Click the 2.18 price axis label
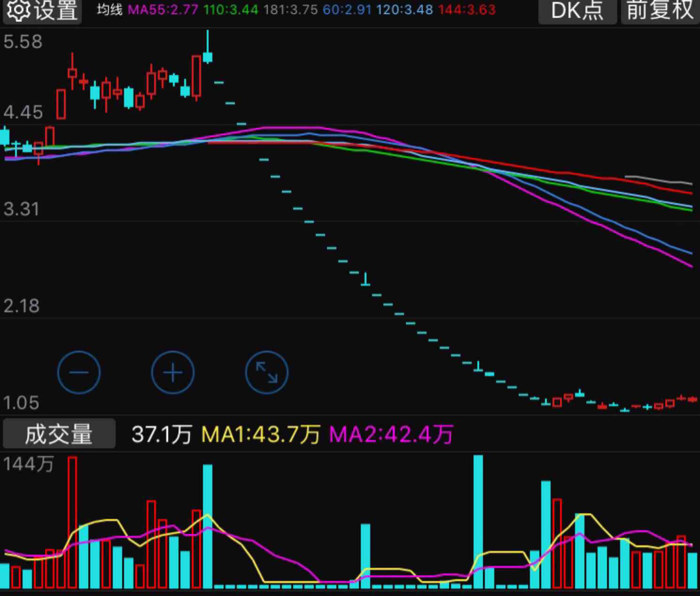The width and height of the screenshot is (700, 596). pyautogui.click(x=21, y=306)
